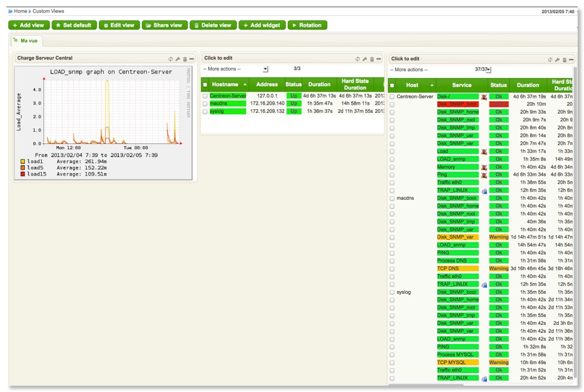Open wrench settings for the hosts widget
The image size is (584, 392).
(363, 58)
